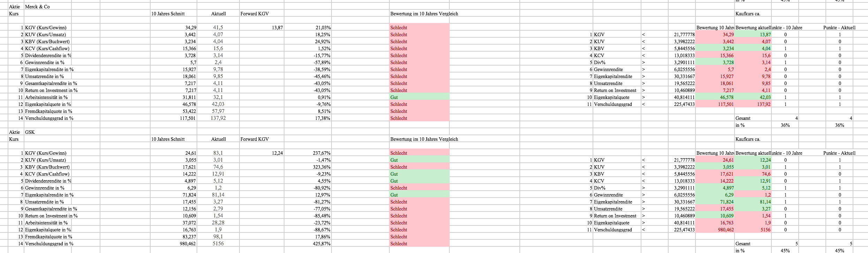Image resolution: width=868 pixels, height=253 pixels.
Task: Select GSK's KBV change cell 323,36%
Action: tap(322, 167)
